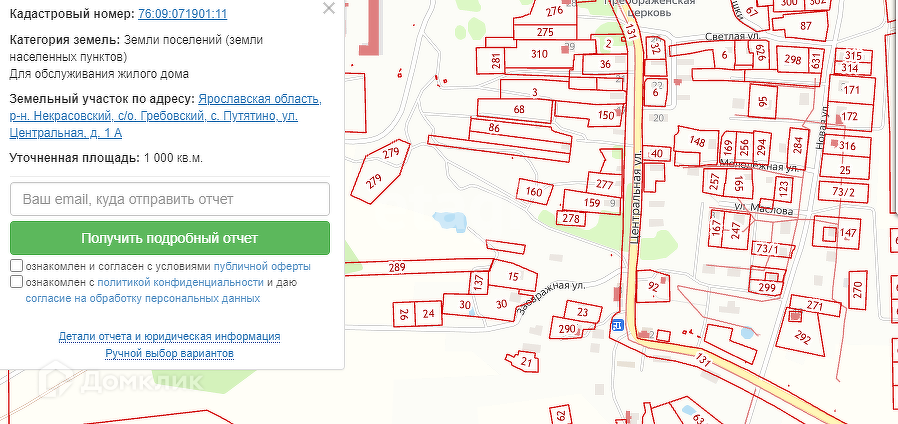Select land parcel 316 on map
898x424 pixels.
tap(846, 145)
